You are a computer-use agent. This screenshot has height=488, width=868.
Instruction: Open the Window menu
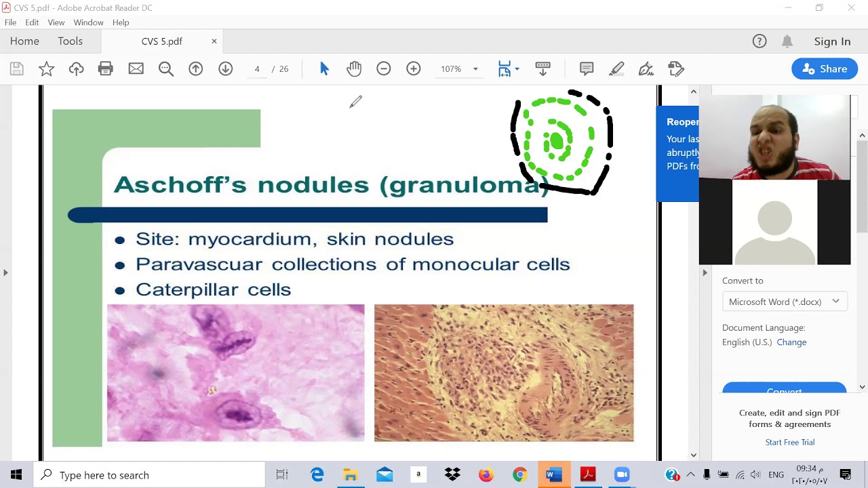tap(88, 22)
